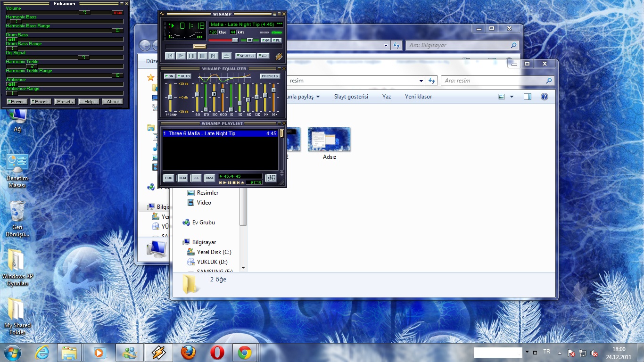The image size is (644, 362).
Task: Click Yeni klasör in resim window
Action: point(418,97)
